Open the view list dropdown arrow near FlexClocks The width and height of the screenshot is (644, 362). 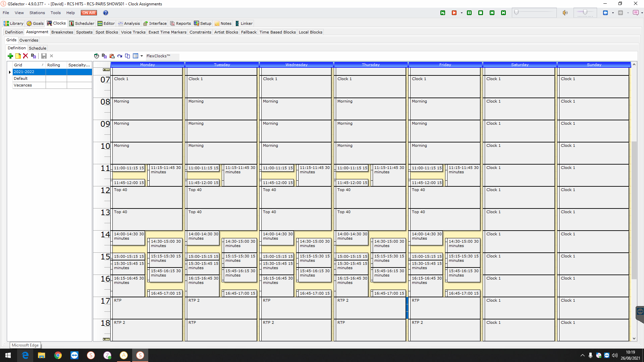tap(142, 56)
